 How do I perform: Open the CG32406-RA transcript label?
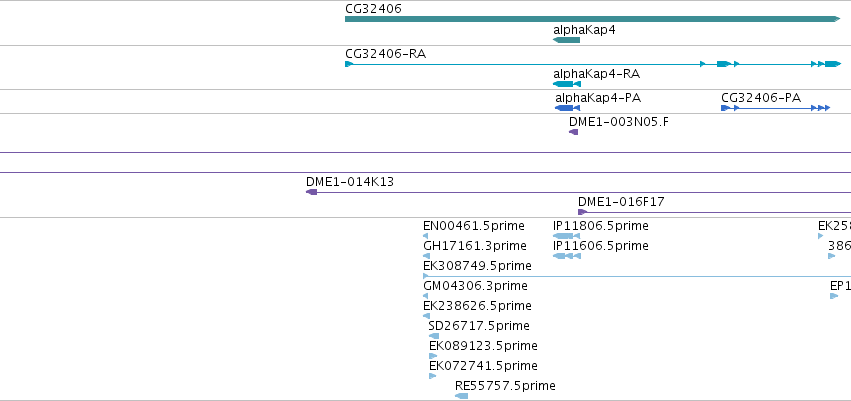[x=385, y=54]
